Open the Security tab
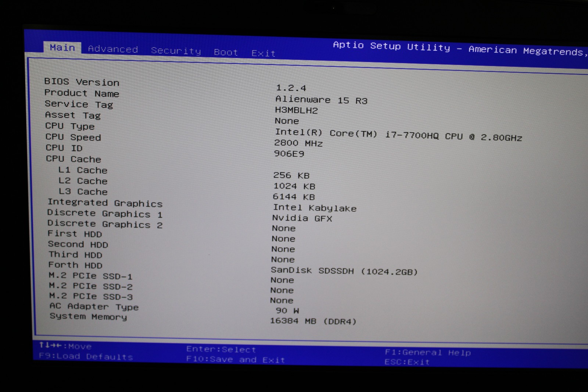The height and width of the screenshot is (392, 588). click(x=176, y=50)
